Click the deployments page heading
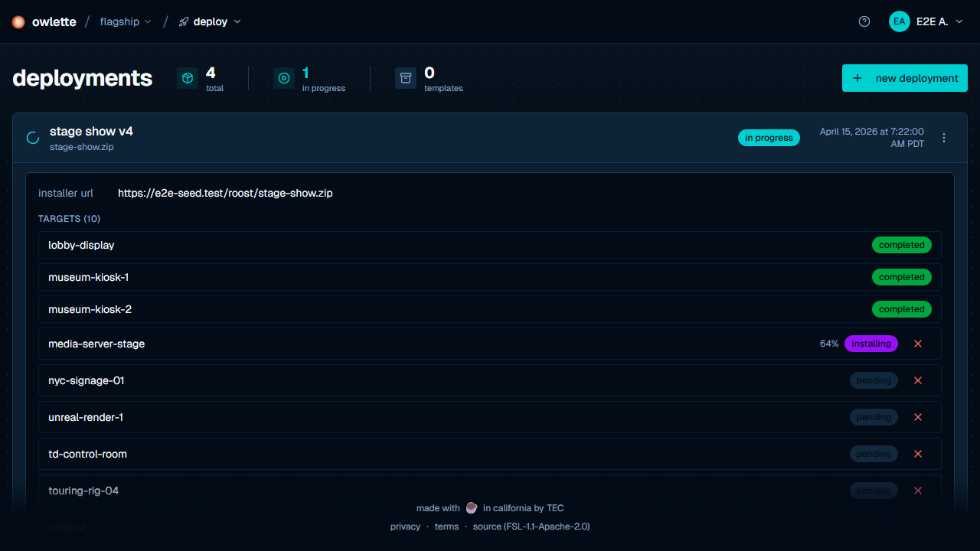This screenshot has height=551, width=980. (x=83, y=78)
